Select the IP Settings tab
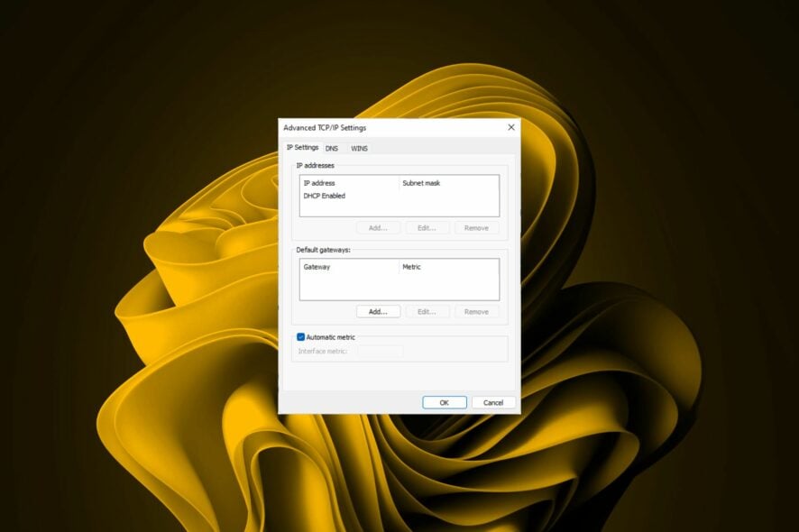This screenshot has width=799, height=532. [306, 148]
